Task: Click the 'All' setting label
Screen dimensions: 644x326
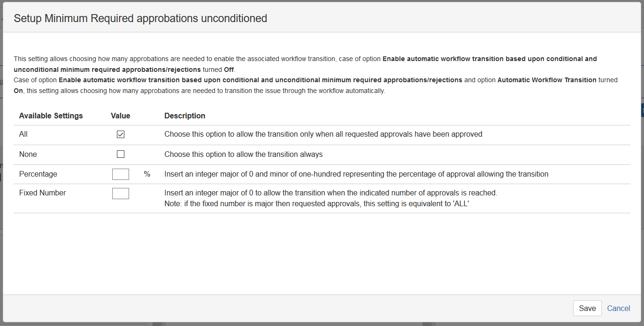Action: pos(23,134)
